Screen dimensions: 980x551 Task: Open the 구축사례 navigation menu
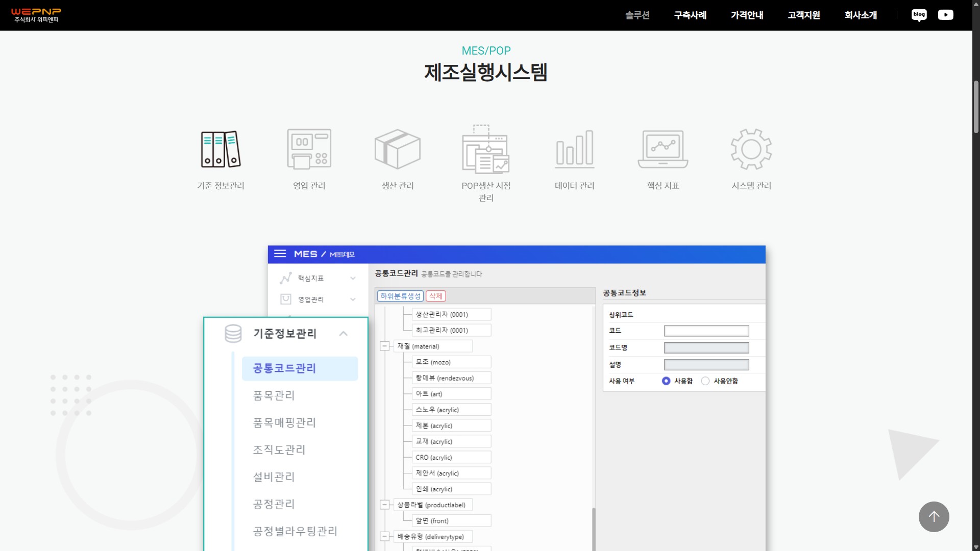point(690,15)
